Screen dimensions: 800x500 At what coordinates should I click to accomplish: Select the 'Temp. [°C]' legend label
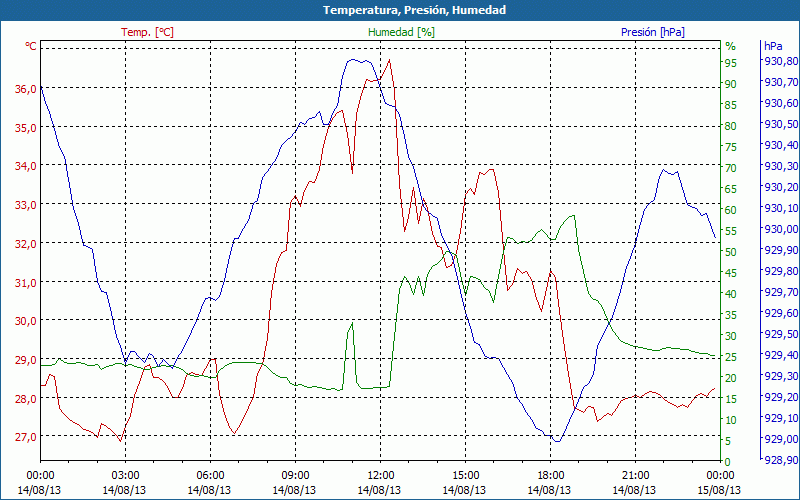147,32
